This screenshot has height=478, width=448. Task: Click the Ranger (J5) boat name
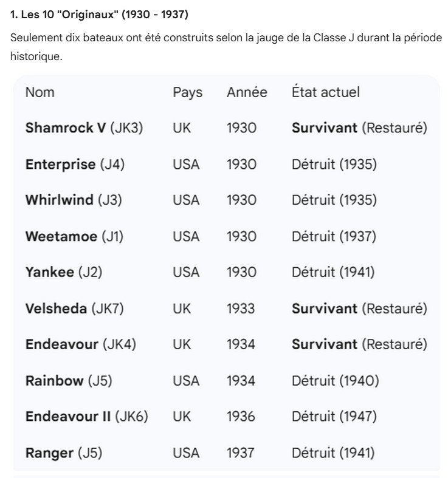click(64, 453)
